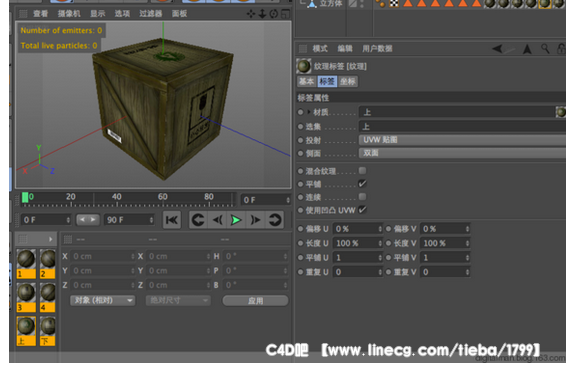Toggle the 平铺 checkbox

tap(362, 184)
